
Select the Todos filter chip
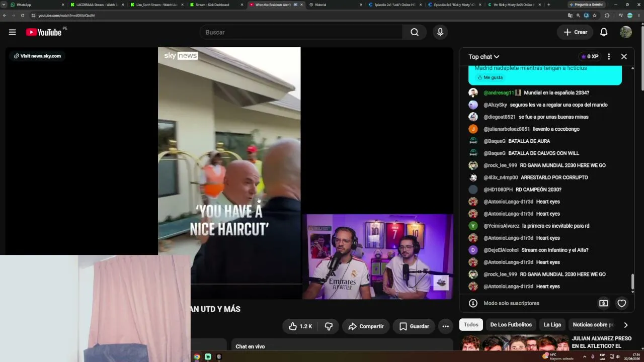[x=471, y=325]
